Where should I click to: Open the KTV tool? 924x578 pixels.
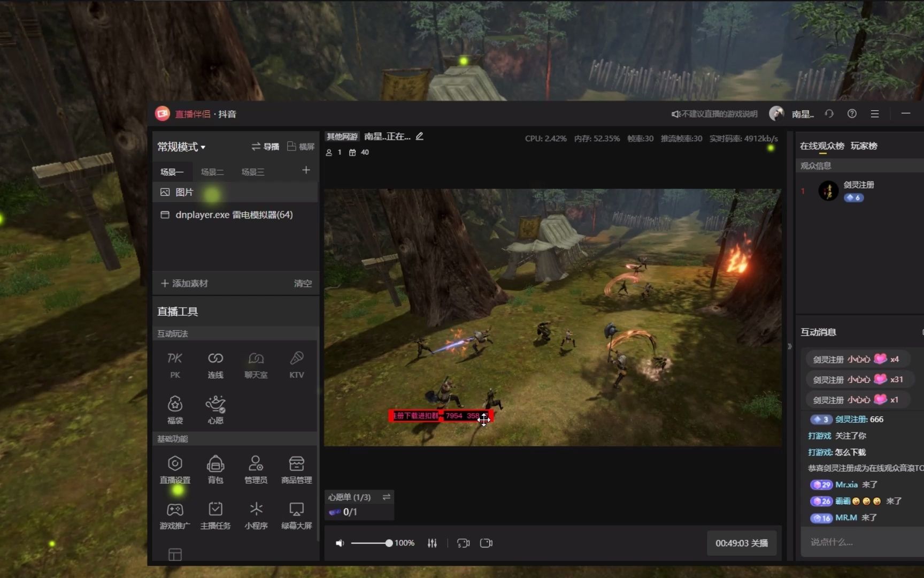297,365
